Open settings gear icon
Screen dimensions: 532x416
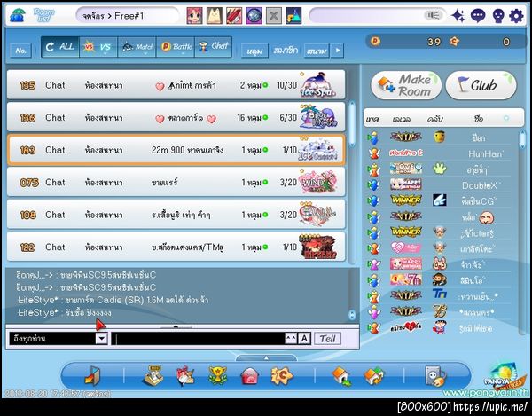[516, 16]
